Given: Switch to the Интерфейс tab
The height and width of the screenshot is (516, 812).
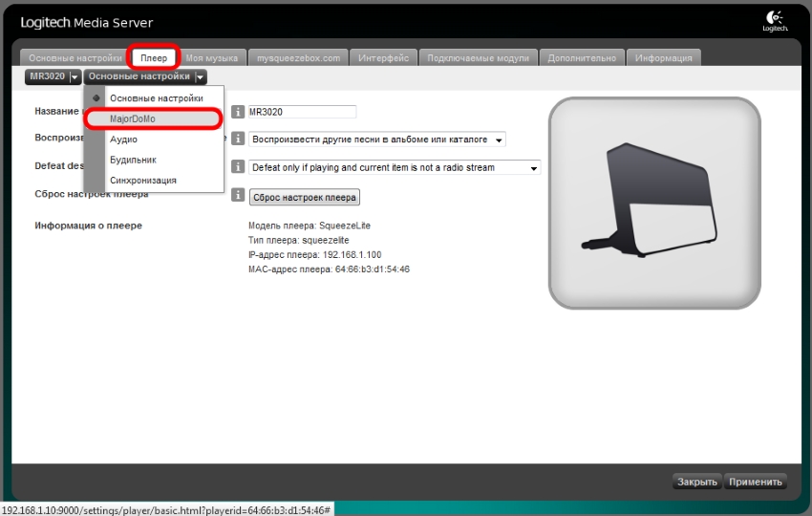Looking at the screenshot, I should click(383, 58).
